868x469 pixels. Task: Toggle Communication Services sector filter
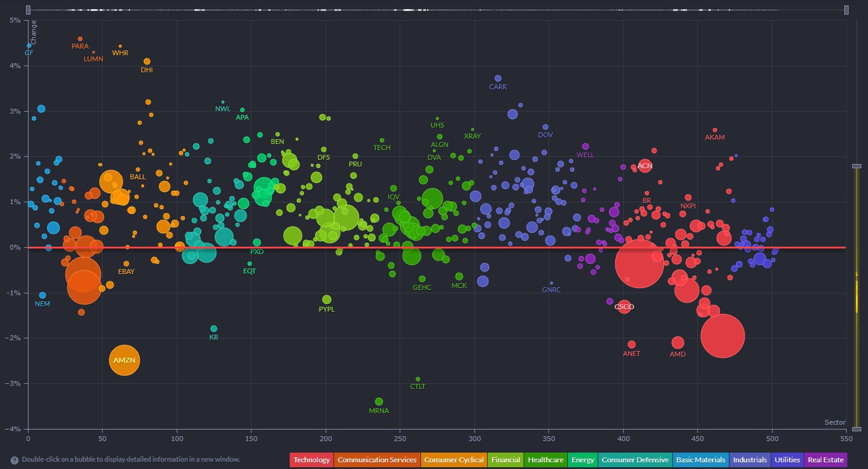(x=377, y=460)
